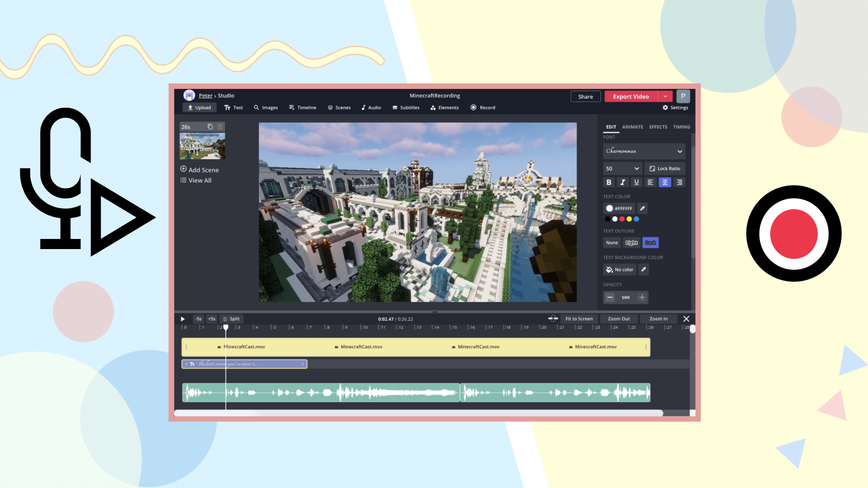Align text to the left
This screenshot has width=868, height=488.
coord(650,182)
